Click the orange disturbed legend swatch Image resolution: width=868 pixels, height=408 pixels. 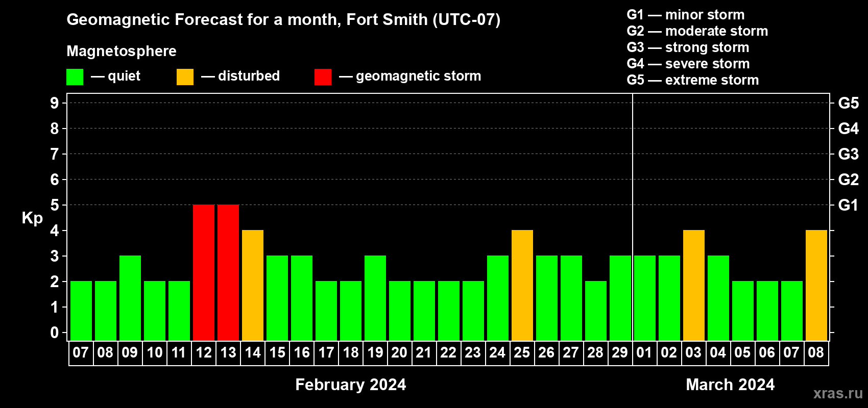click(185, 77)
